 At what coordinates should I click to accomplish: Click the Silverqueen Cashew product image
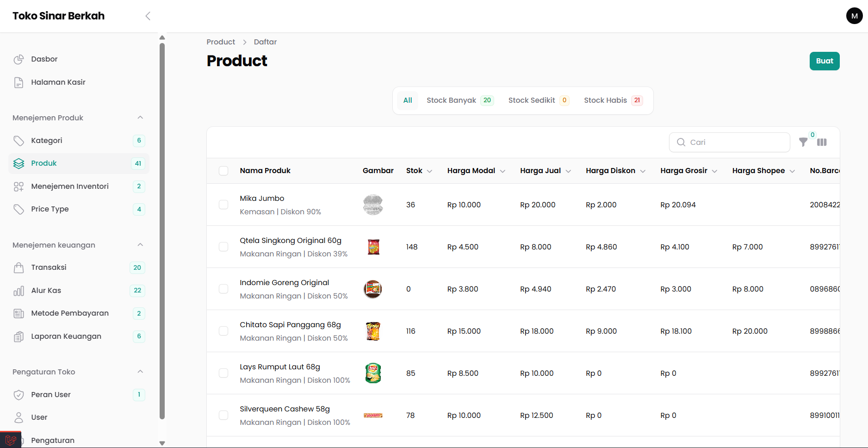coord(373,416)
